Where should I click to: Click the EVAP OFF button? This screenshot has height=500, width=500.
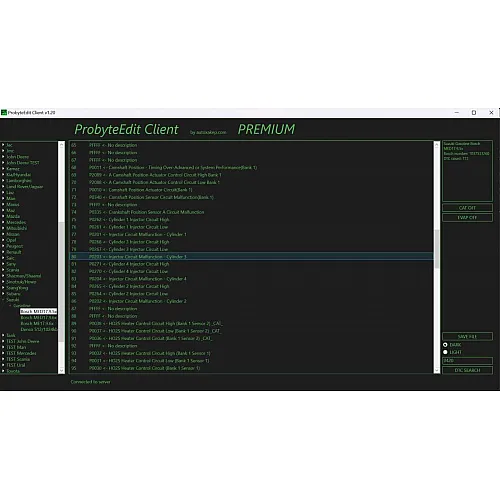click(467, 218)
